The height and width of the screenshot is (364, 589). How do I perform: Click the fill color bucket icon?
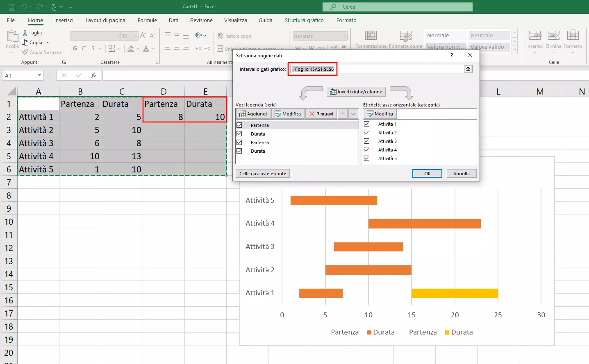(x=131, y=48)
